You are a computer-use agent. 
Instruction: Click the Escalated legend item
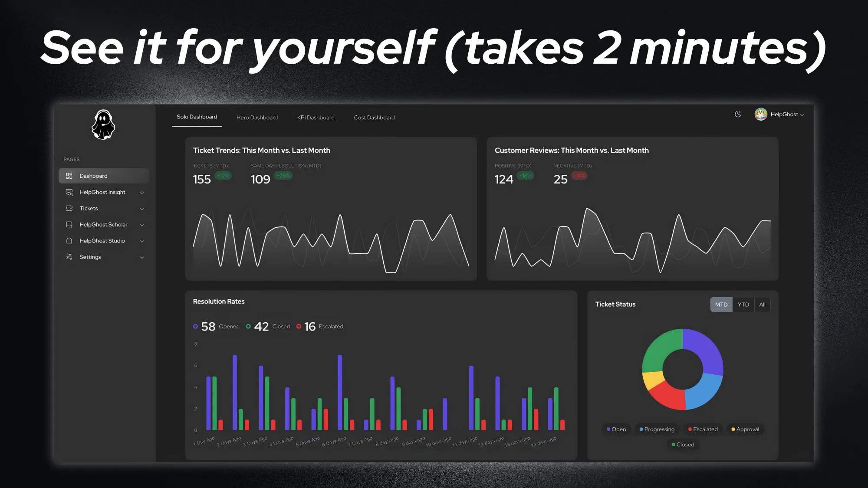click(702, 429)
